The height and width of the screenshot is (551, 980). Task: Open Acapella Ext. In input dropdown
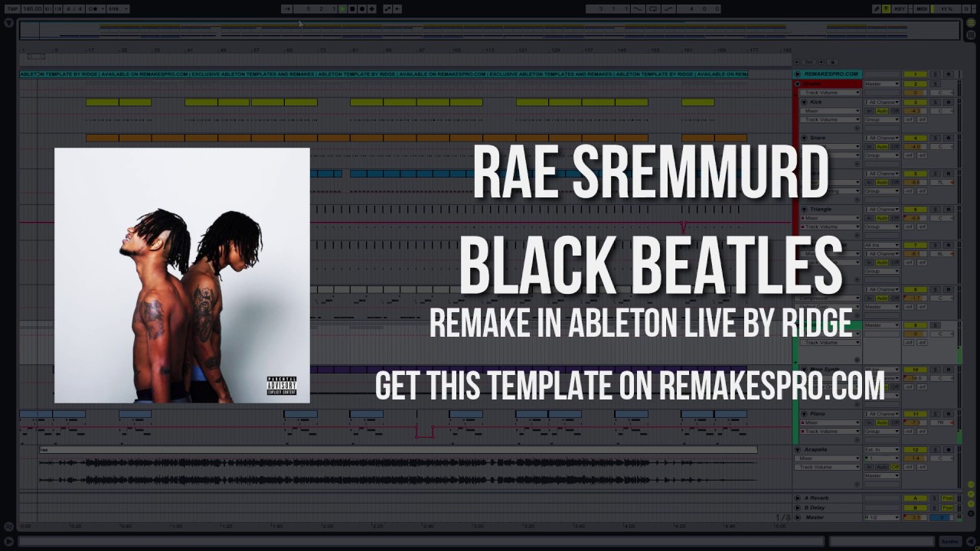point(882,449)
